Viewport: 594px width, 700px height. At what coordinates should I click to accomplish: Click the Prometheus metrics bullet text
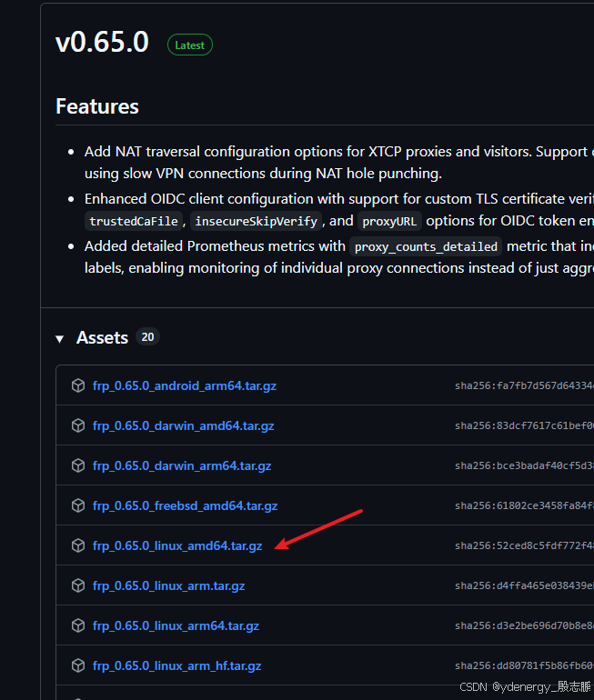339,257
